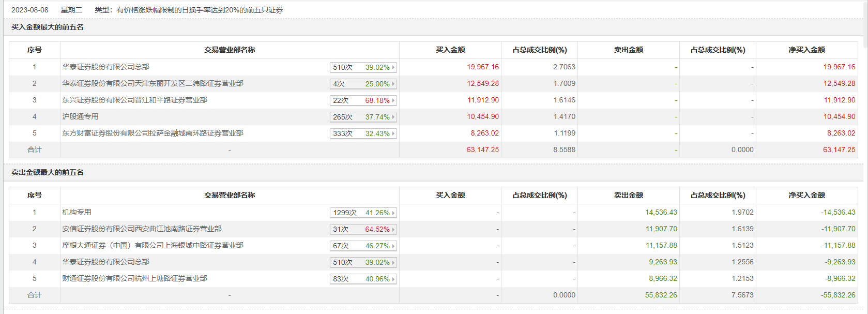Expand the 67次 46.27% stats badge
Screen dimensions: 868x314
coord(363,246)
